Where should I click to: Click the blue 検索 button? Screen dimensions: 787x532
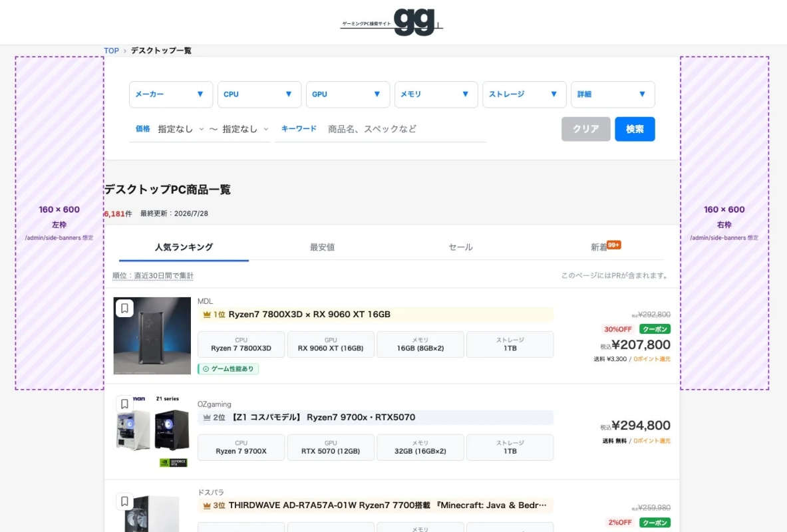point(635,129)
